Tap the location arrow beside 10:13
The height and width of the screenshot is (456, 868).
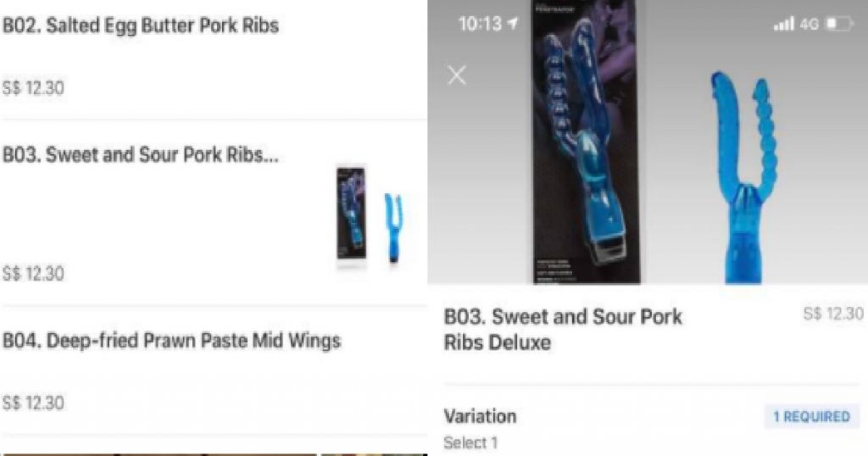pos(513,23)
